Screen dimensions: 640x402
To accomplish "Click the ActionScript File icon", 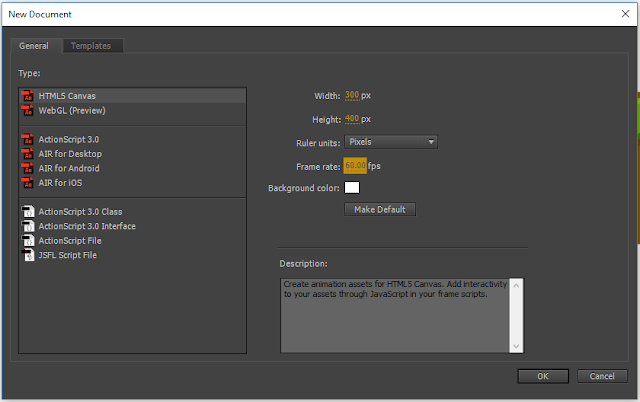I will coord(28,241).
